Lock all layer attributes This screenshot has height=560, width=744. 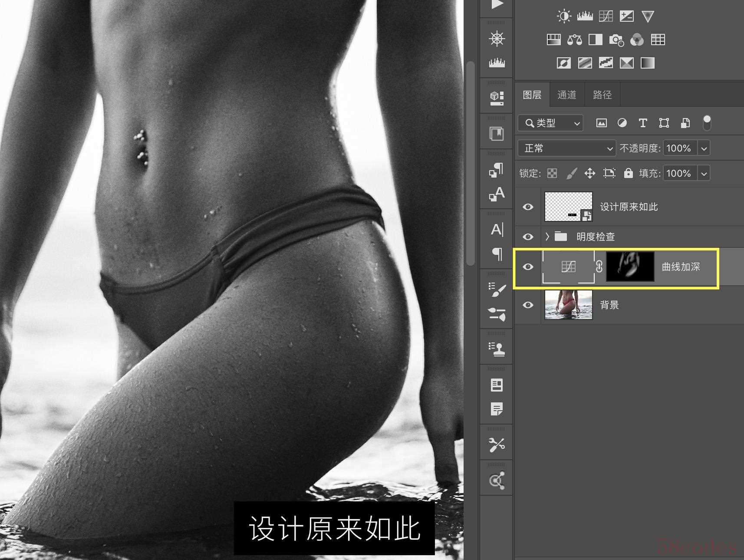(628, 173)
